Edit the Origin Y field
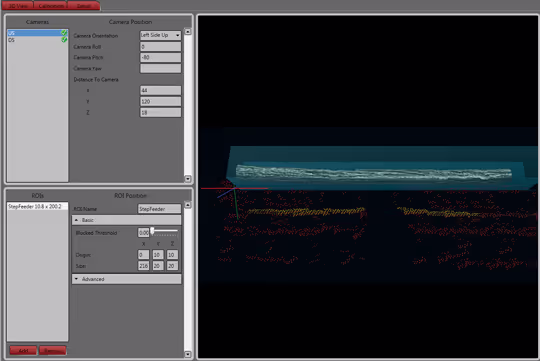The height and width of the screenshot is (361, 540). (158, 255)
